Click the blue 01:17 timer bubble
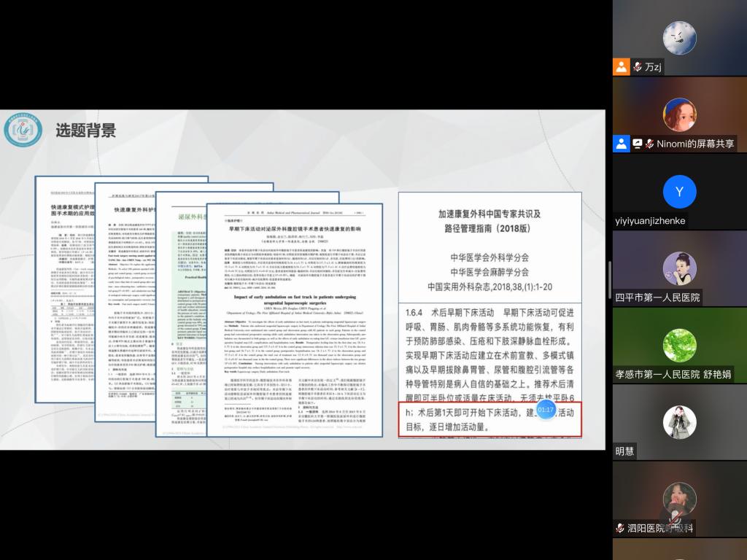The image size is (747, 560). coord(546,410)
